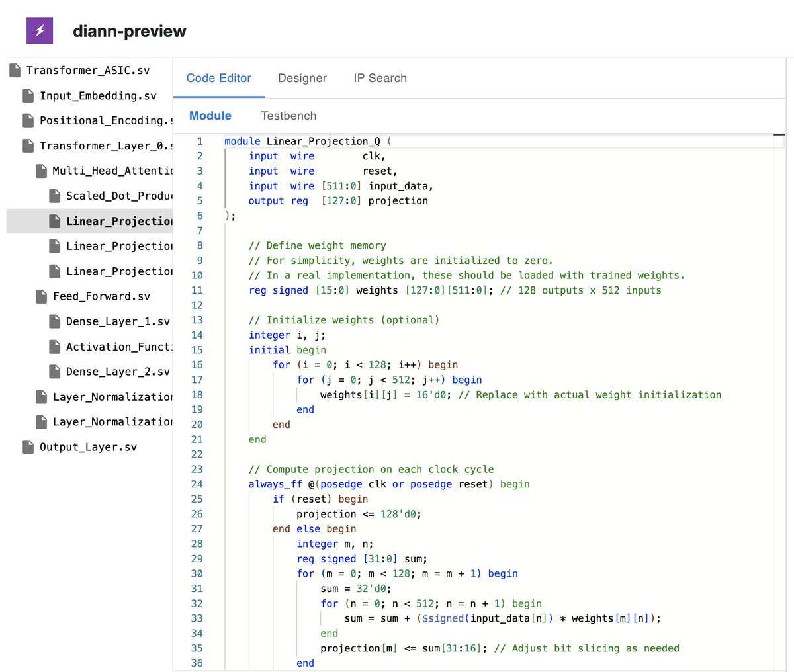Screen dimensions: 794x672
Task: Click the 'end else begin' line
Action: pos(314,529)
